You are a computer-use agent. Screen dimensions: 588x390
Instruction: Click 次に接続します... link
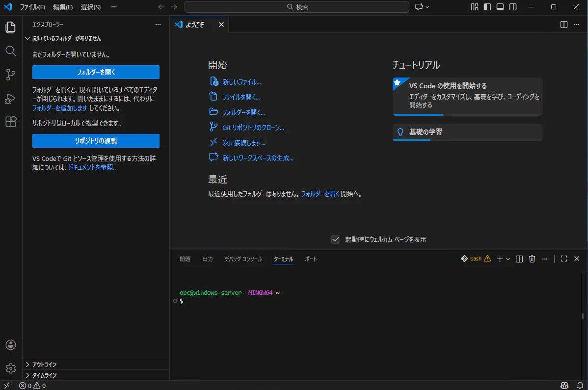244,143
